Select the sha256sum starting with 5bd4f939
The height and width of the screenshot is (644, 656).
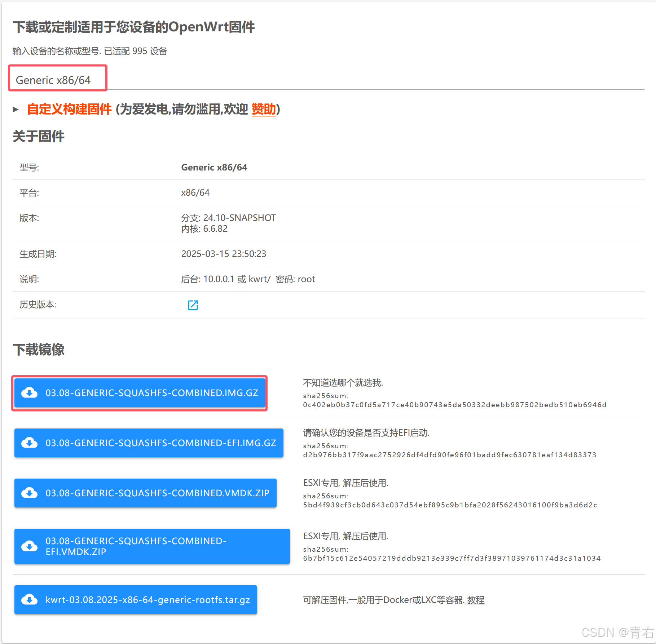pos(450,505)
